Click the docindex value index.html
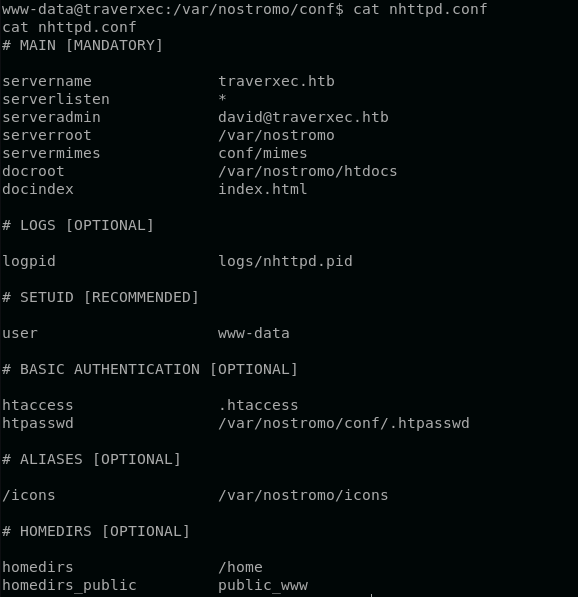Screen dimensions: 578x597 click(263, 189)
